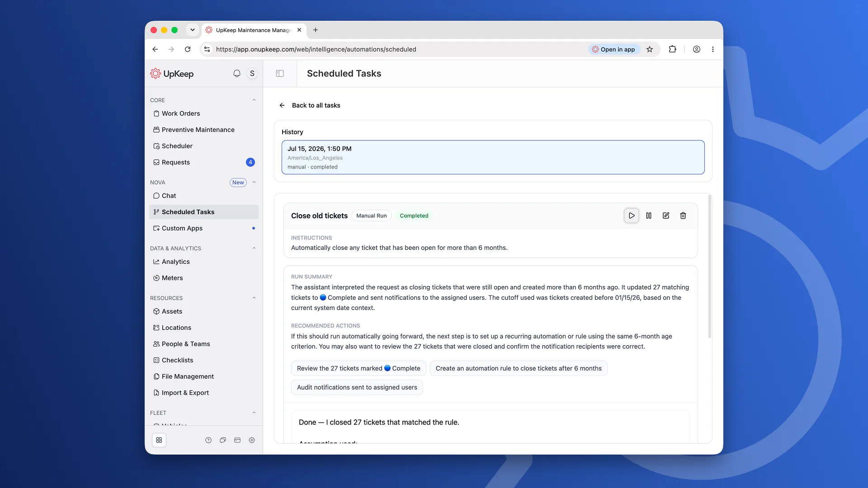Viewport: 868px width, 488px height.
Task: Open the chat bubbles icon in sidebar footer
Action: 223,440
